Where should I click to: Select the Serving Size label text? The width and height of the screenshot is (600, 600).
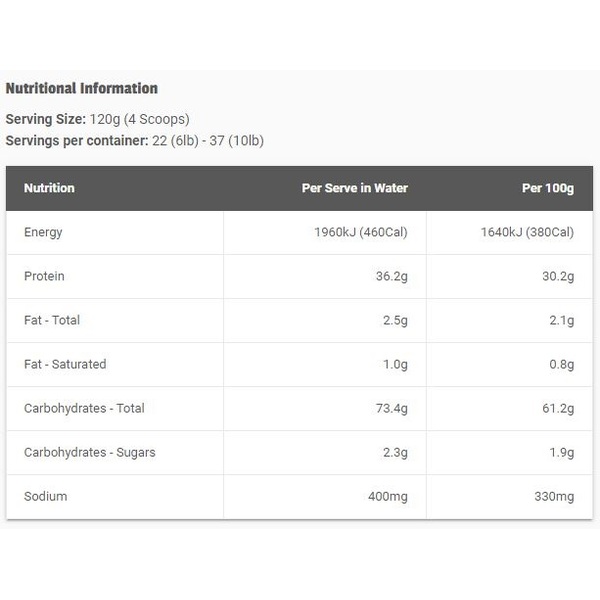point(46,119)
